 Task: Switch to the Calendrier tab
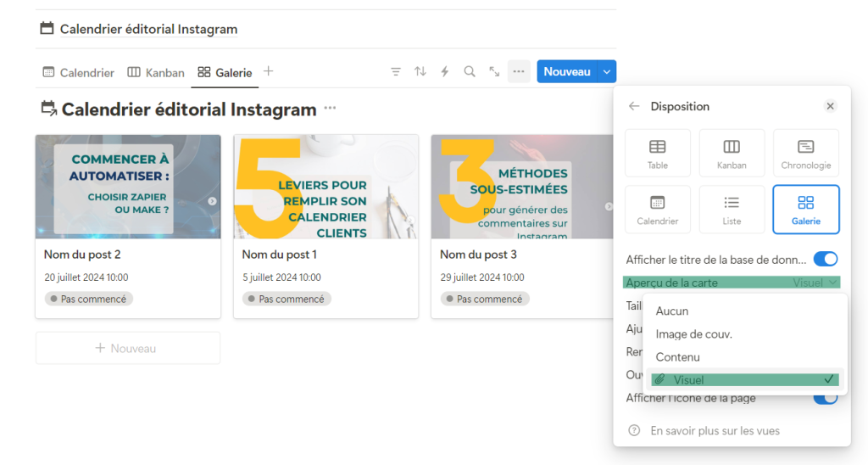click(79, 73)
